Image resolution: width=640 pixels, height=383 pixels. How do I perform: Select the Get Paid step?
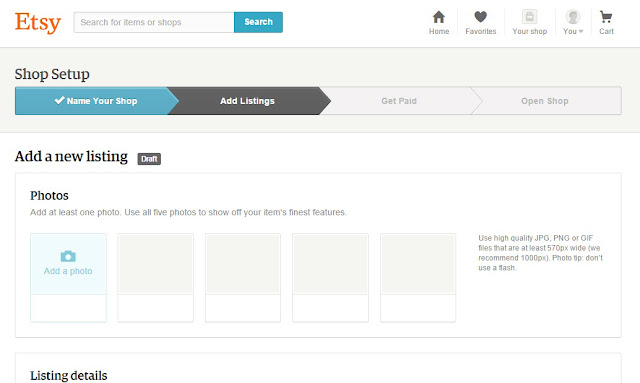click(x=399, y=101)
